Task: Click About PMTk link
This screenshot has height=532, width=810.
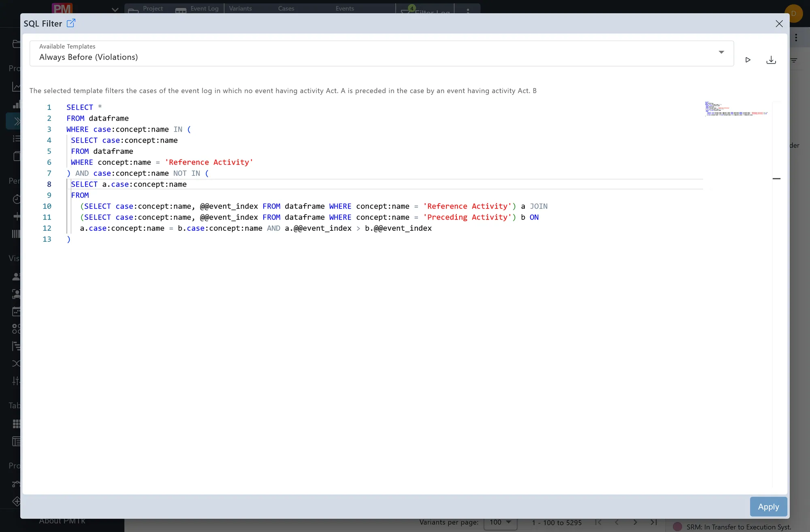Action: [62, 521]
